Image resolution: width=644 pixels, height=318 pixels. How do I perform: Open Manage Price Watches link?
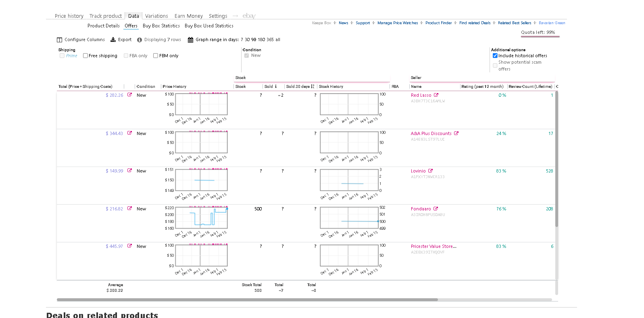398,23
